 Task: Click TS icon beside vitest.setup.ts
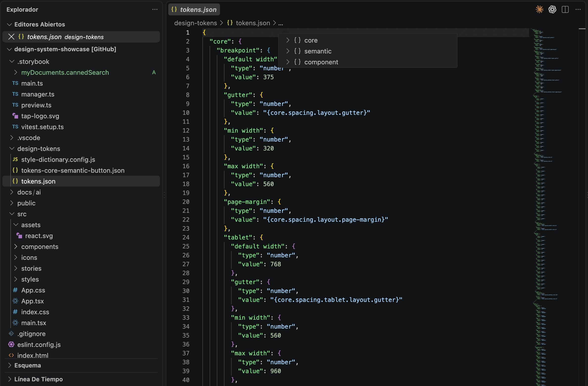(x=15, y=127)
